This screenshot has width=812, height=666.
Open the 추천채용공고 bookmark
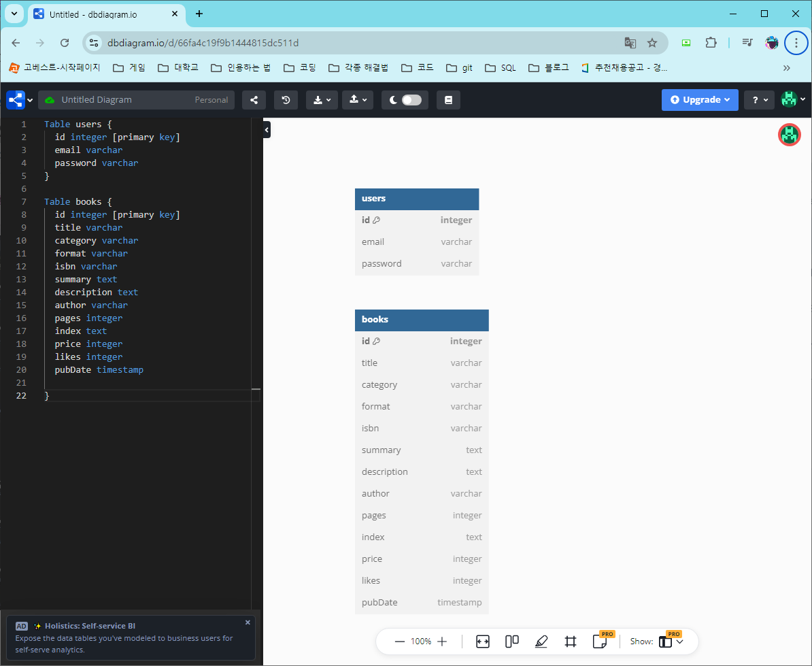tap(624, 68)
